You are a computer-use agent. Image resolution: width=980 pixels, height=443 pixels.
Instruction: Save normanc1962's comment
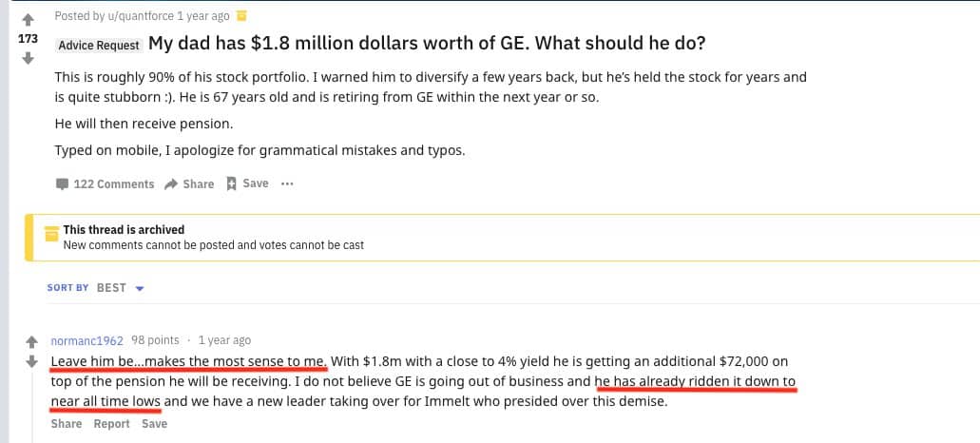[x=154, y=424]
